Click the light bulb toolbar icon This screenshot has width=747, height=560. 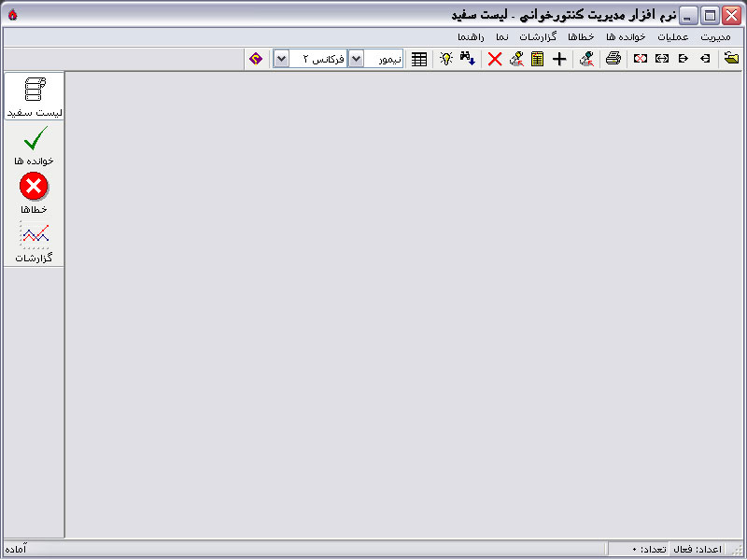tap(446, 59)
